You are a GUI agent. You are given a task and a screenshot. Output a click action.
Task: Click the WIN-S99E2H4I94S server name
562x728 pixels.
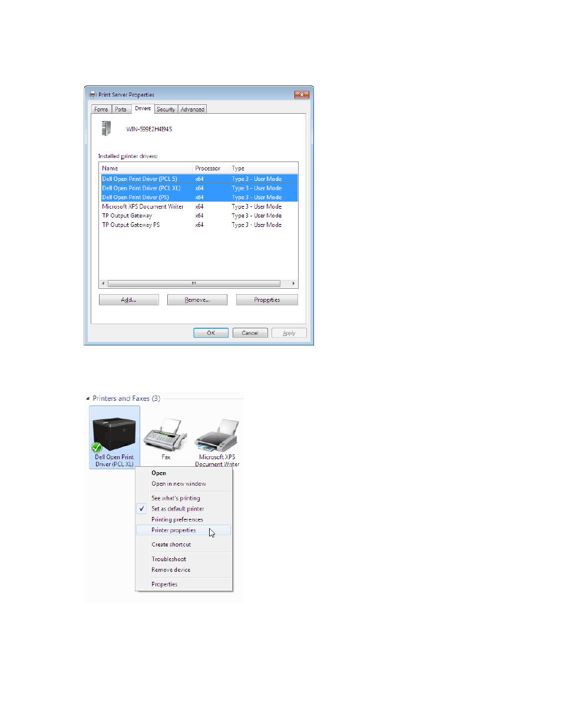(x=149, y=129)
